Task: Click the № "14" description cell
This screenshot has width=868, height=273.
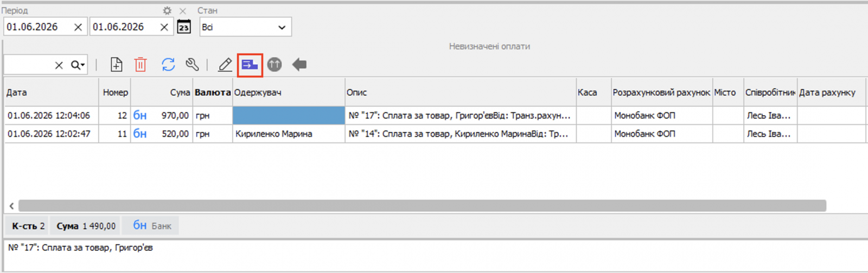Action: click(461, 134)
